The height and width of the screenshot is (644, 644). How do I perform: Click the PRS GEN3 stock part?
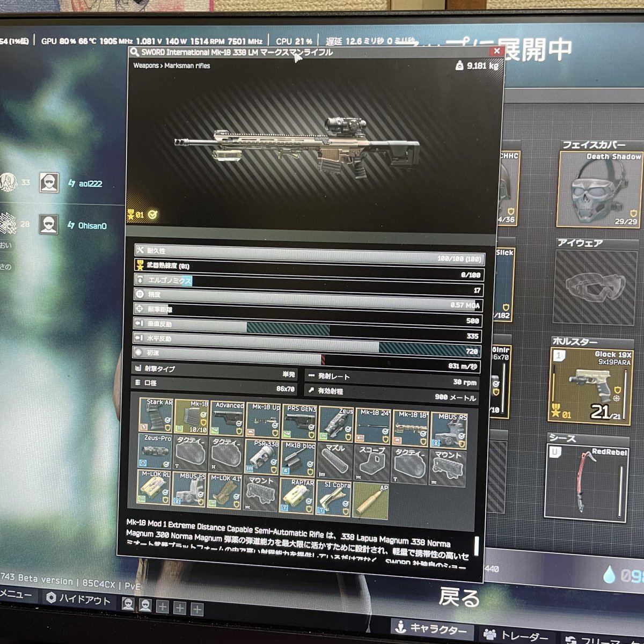299,422
